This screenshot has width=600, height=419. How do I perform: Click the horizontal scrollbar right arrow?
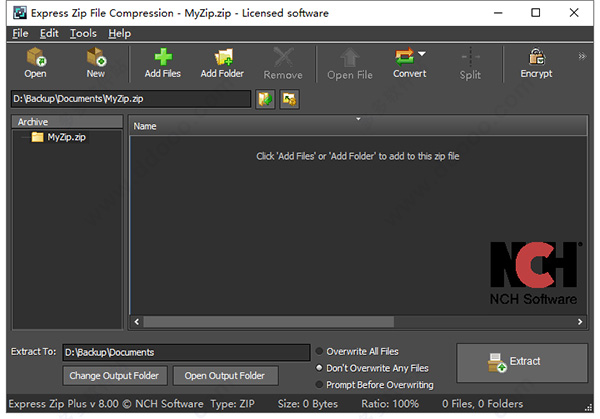tap(580, 322)
